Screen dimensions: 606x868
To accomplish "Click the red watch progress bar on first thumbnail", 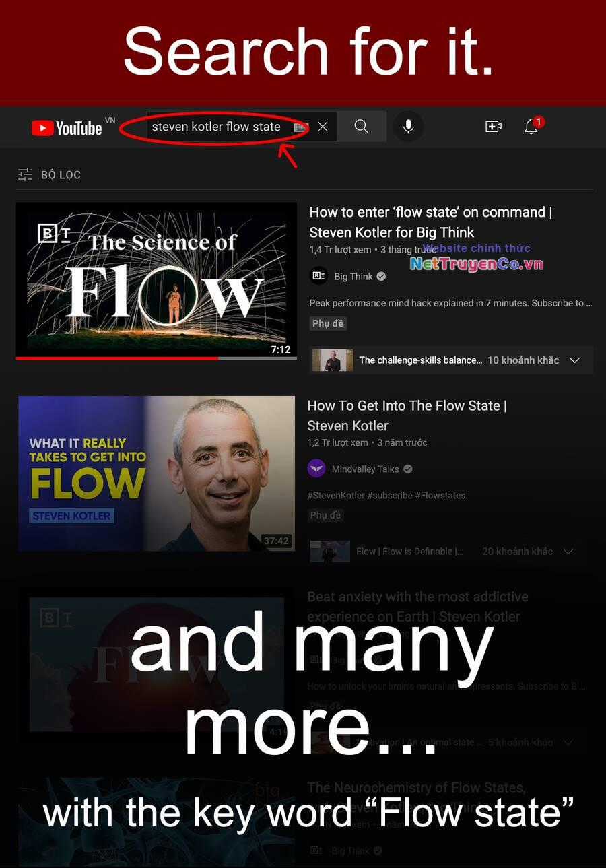I will (x=116, y=358).
